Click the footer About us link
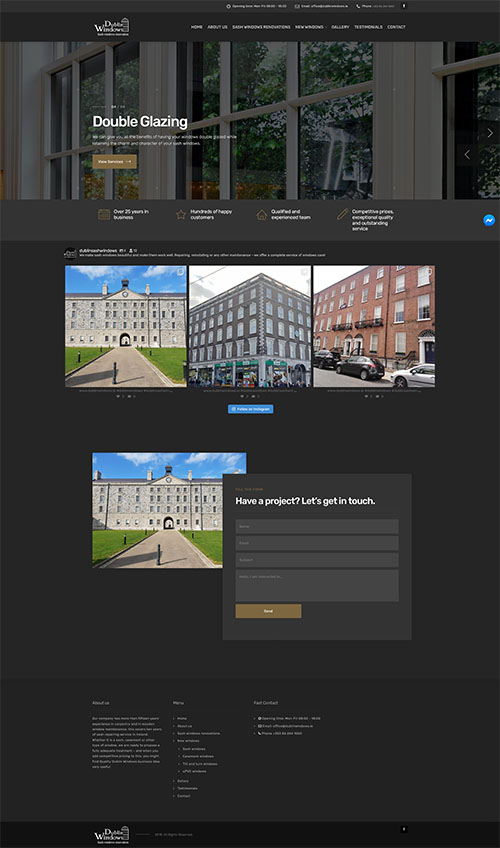Screen dimensions: 500x848 tap(184, 726)
